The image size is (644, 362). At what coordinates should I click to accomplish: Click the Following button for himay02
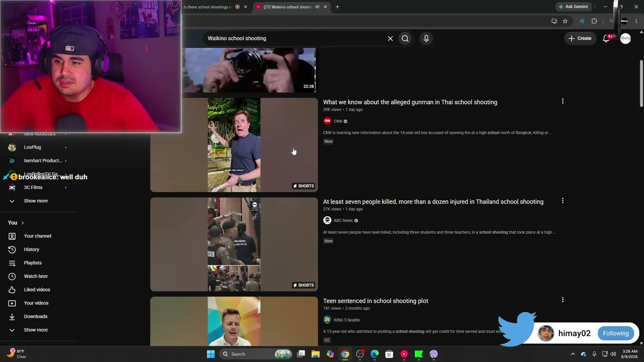(x=616, y=333)
